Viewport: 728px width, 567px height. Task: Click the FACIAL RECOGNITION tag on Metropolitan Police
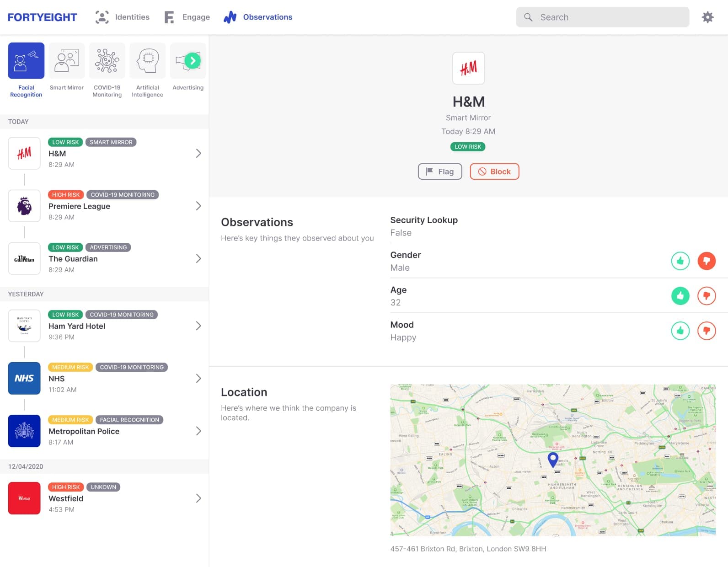tap(129, 420)
